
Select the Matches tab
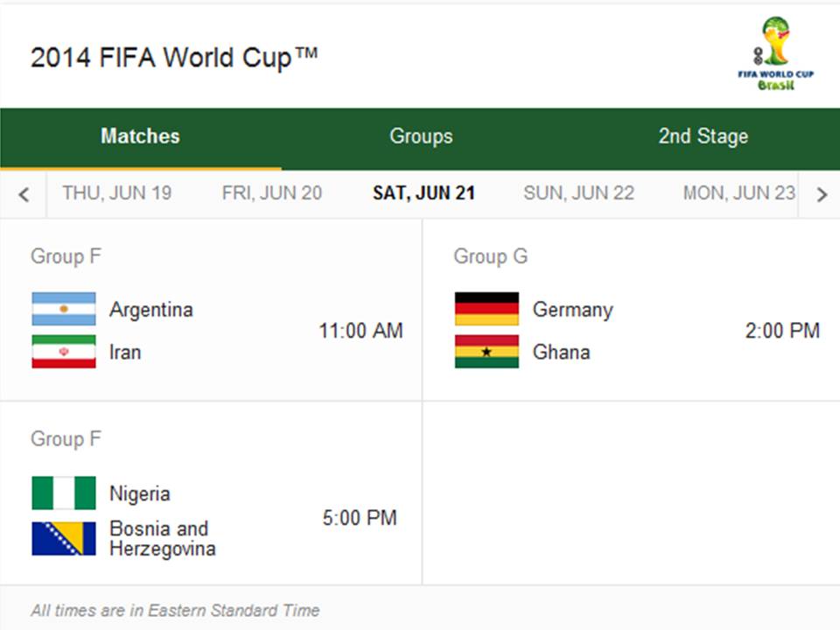(140, 136)
